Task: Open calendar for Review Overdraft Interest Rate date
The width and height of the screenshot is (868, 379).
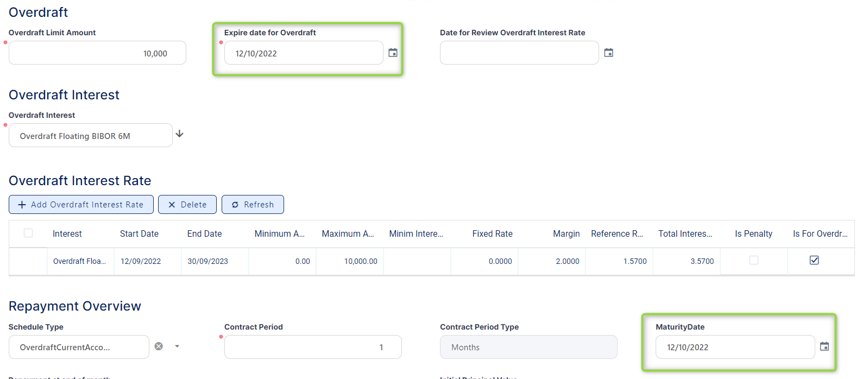Action: [x=608, y=53]
